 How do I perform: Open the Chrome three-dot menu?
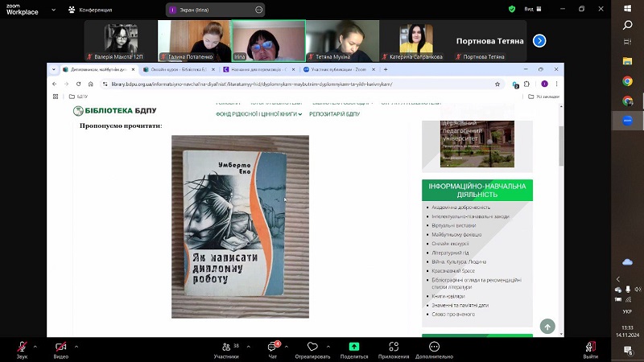[x=556, y=84]
